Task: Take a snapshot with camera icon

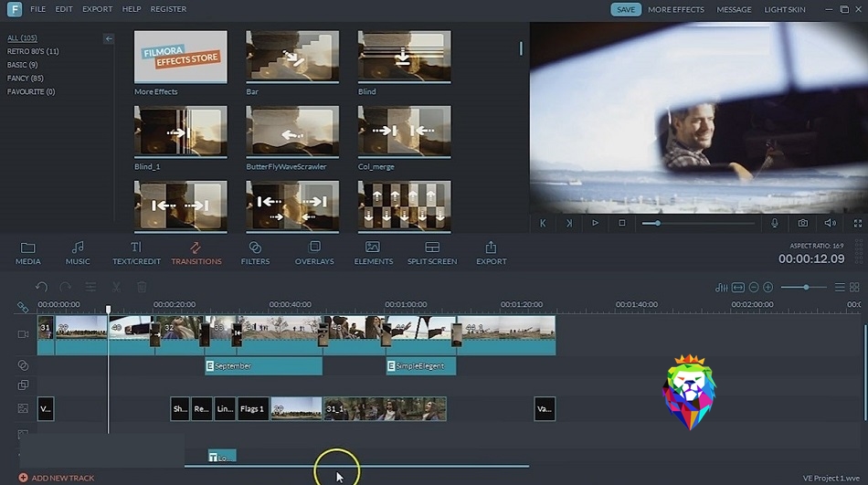Action: [803, 223]
